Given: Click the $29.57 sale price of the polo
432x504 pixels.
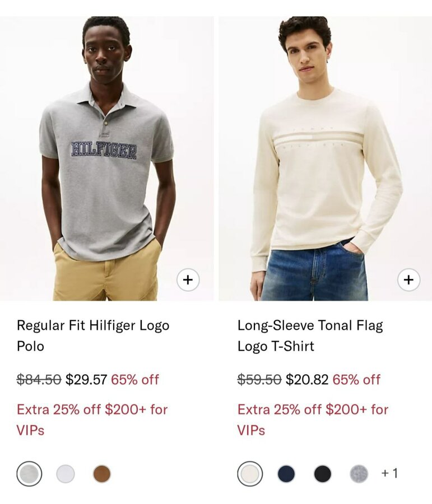Looking at the screenshot, I should coord(86,379).
